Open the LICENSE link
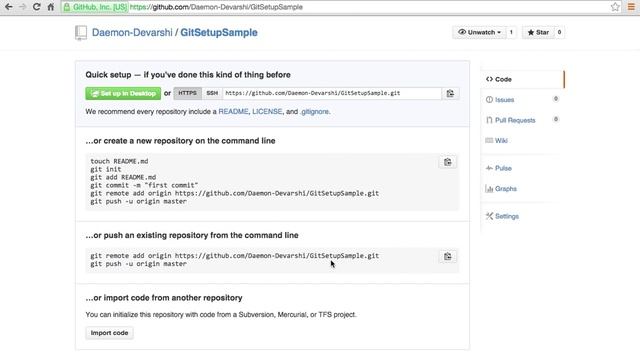 267,111
